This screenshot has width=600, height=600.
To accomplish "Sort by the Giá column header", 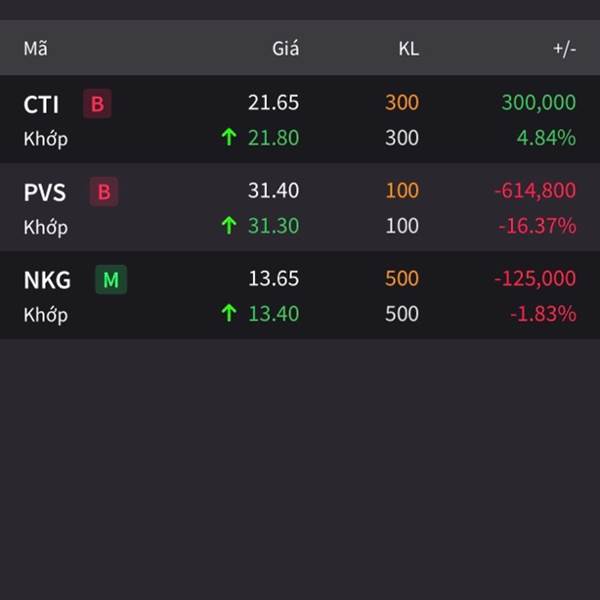I will (x=285, y=49).
